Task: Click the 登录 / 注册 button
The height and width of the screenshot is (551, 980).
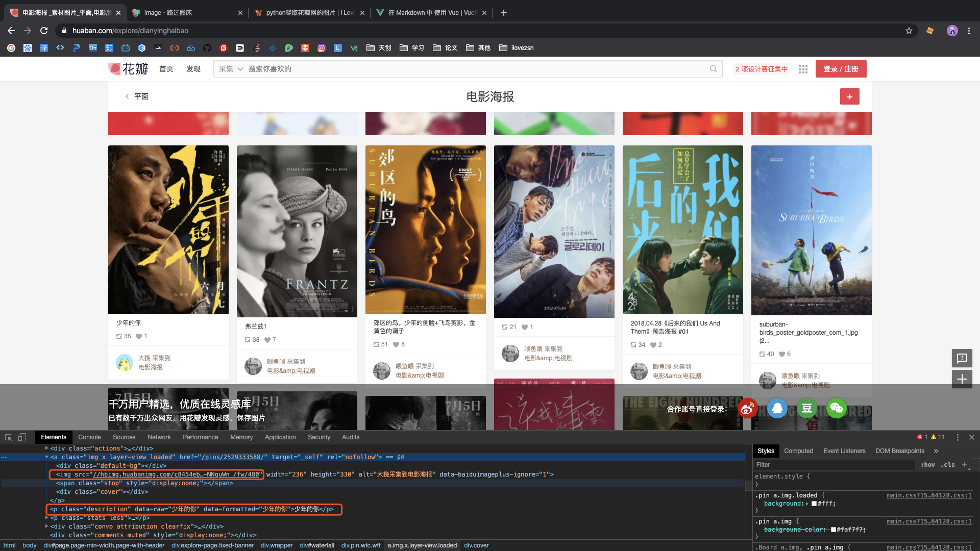Action: click(841, 69)
